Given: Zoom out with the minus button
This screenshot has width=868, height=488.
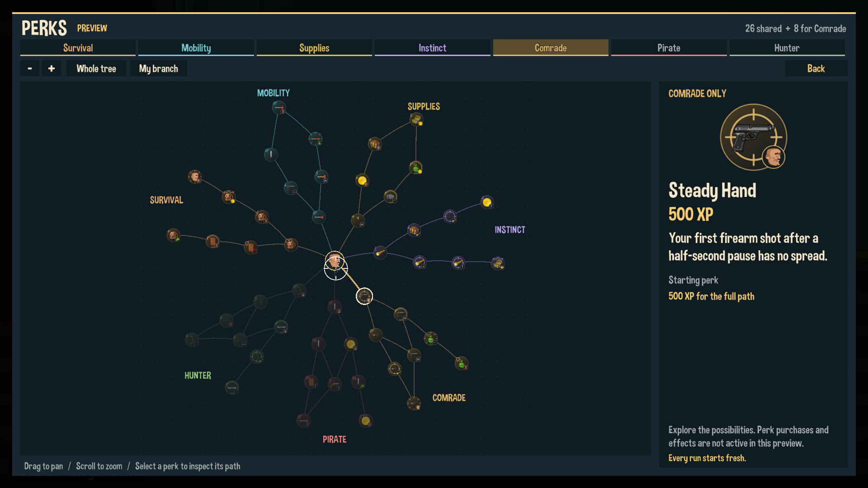Looking at the screenshot, I should point(30,69).
